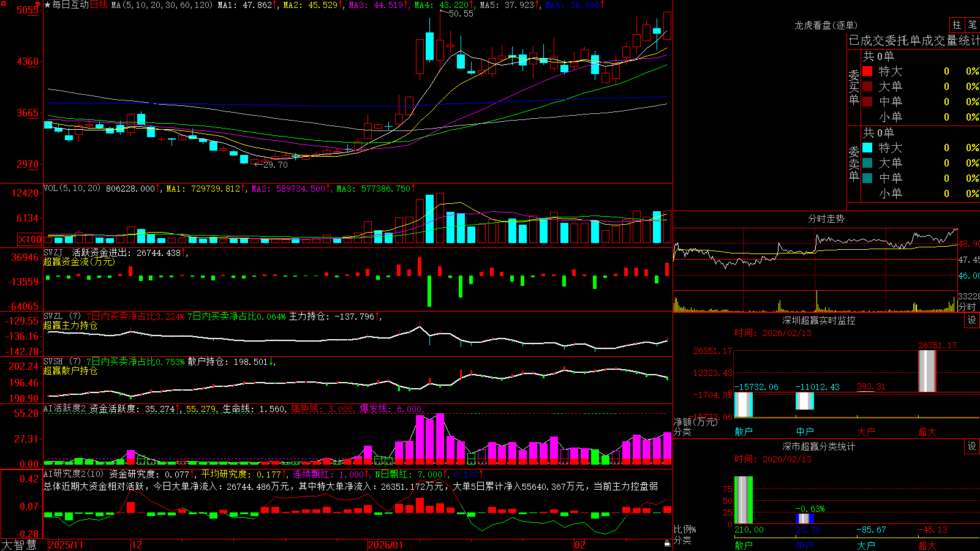Click the 深圳超赢实时监控 panel title
Viewport: 980px width, 551px height.
(x=818, y=320)
